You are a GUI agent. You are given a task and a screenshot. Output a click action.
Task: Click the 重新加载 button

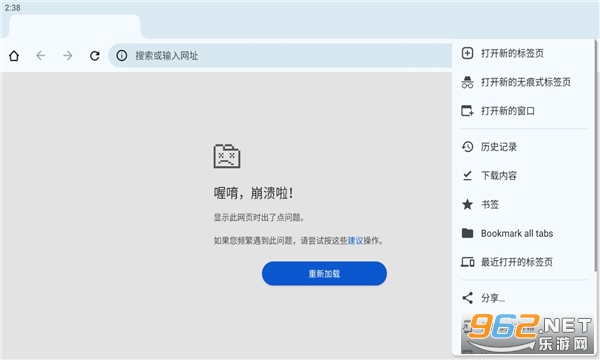[x=324, y=274]
